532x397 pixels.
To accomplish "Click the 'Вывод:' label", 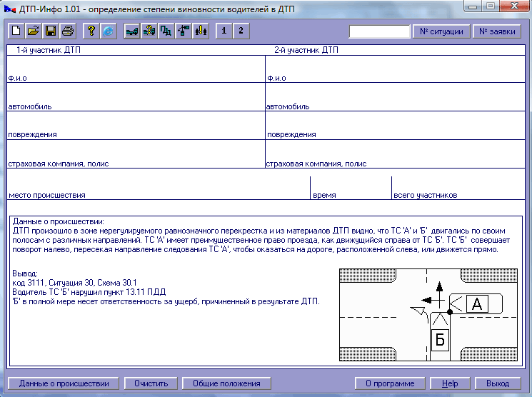I will tap(25, 273).
